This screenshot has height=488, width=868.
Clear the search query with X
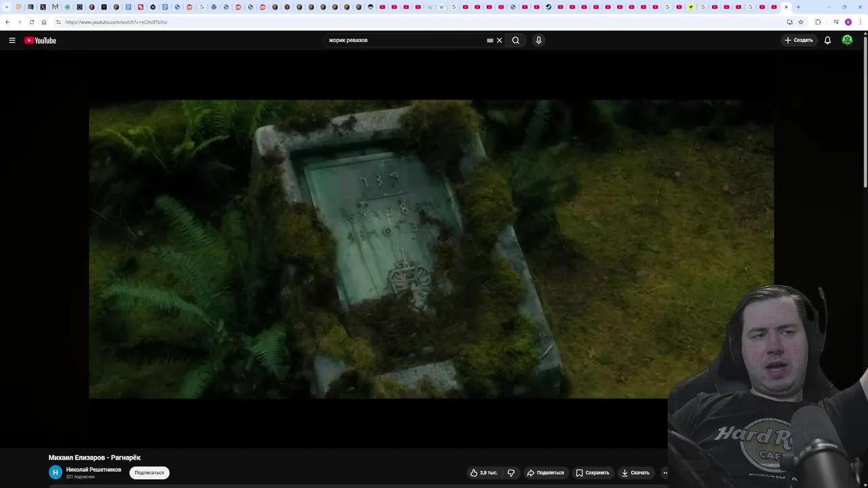(x=499, y=40)
